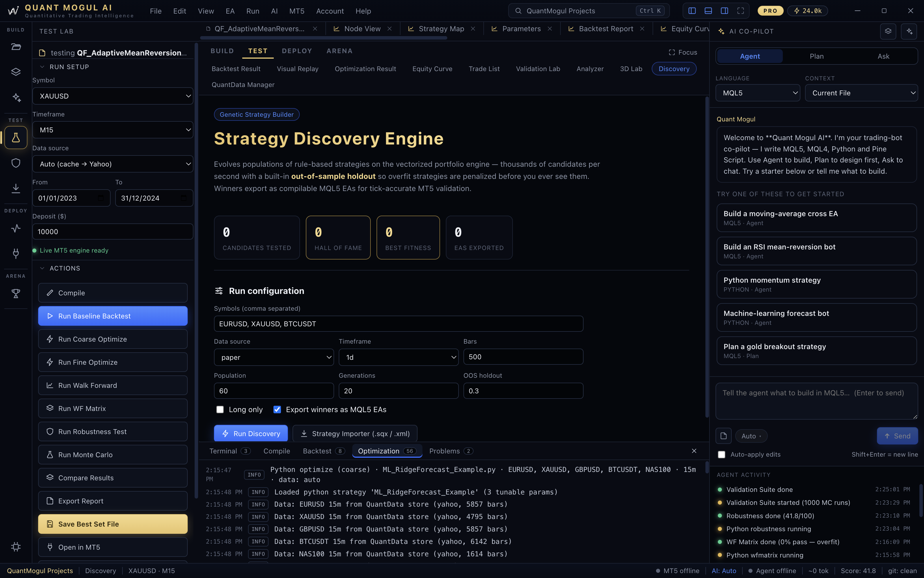Click the 24.0k credits lightning badge
Viewport: 924px width, 578px height.
(808, 11)
